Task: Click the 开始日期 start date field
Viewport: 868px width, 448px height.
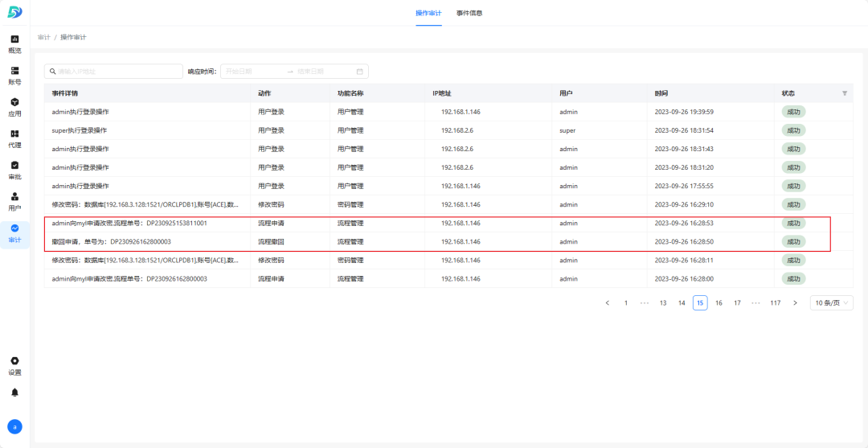Action: click(252, 72)
